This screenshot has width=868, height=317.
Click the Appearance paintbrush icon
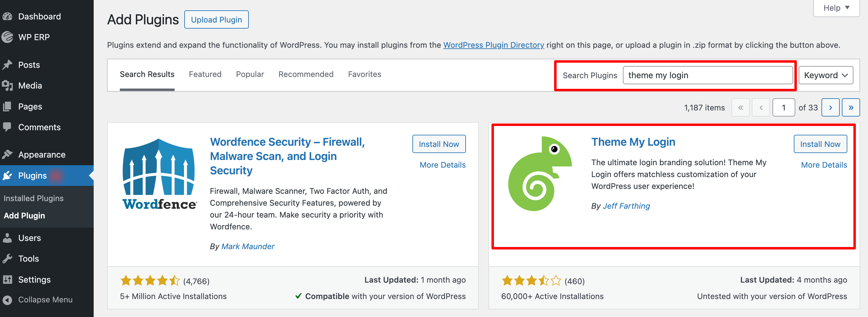coord(7,155)
